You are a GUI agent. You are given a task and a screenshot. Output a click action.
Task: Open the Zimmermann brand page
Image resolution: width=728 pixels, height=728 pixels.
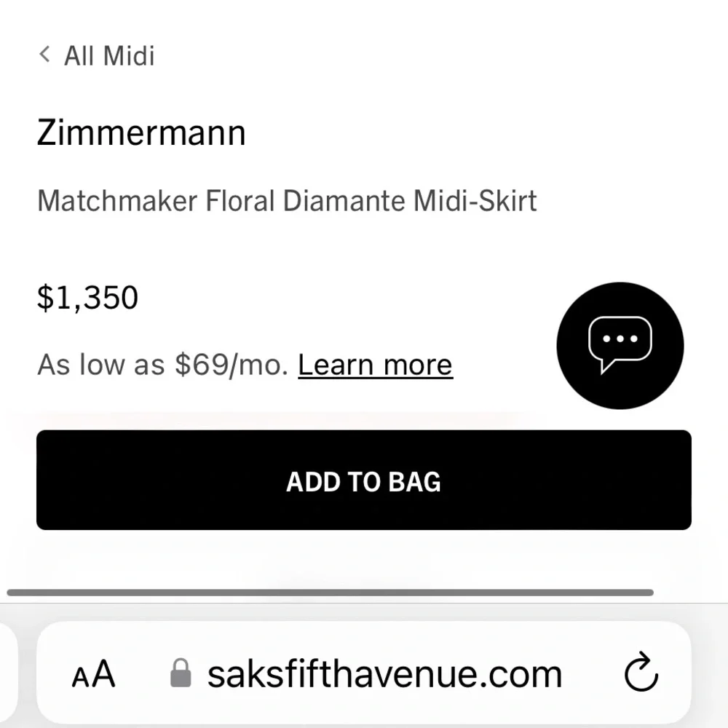(x=141, y=132)
